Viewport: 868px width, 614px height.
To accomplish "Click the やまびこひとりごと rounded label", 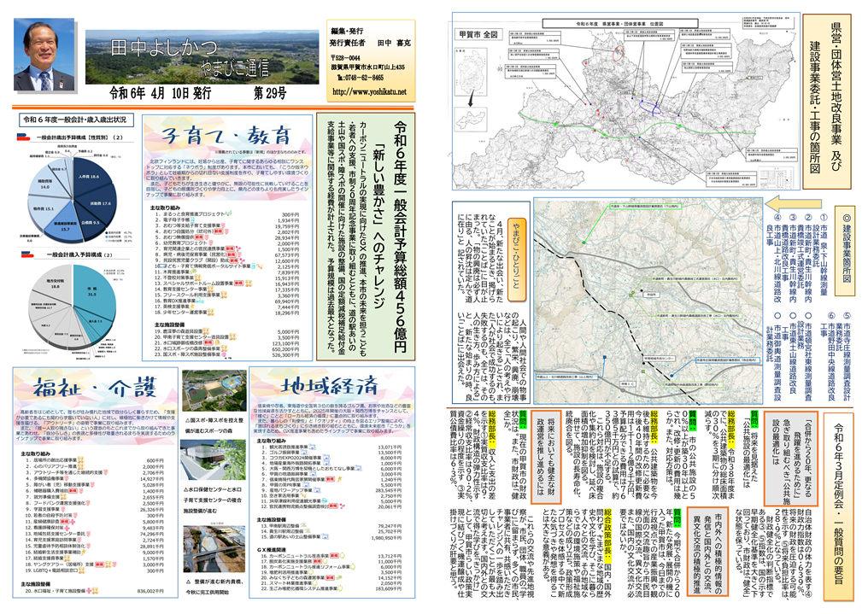I will click(517, 258).
